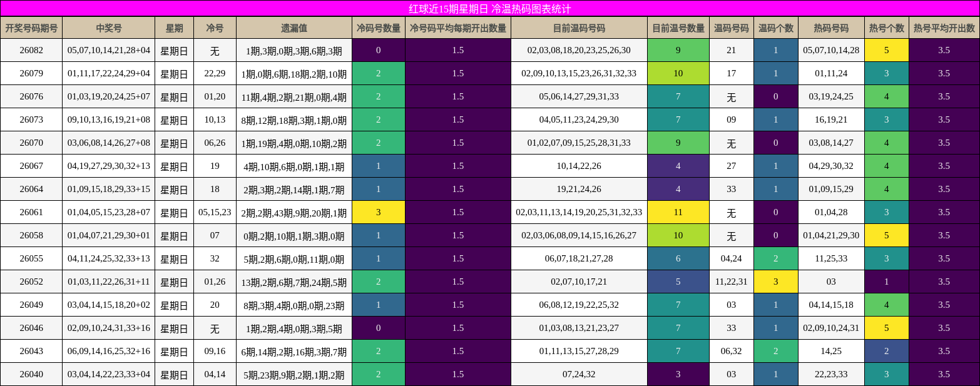Select issue number 26073
The image size is (980, 386).
click(31, 119)
